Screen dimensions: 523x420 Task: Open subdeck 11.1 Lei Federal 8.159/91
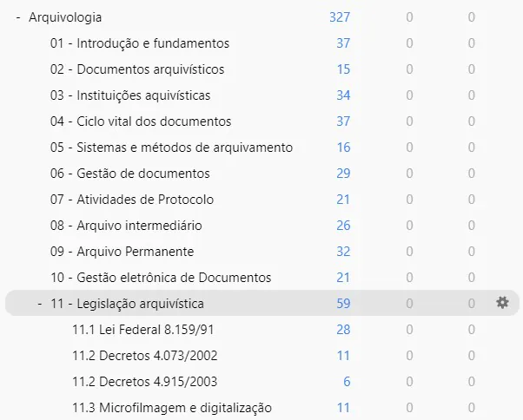pos(142,330)
